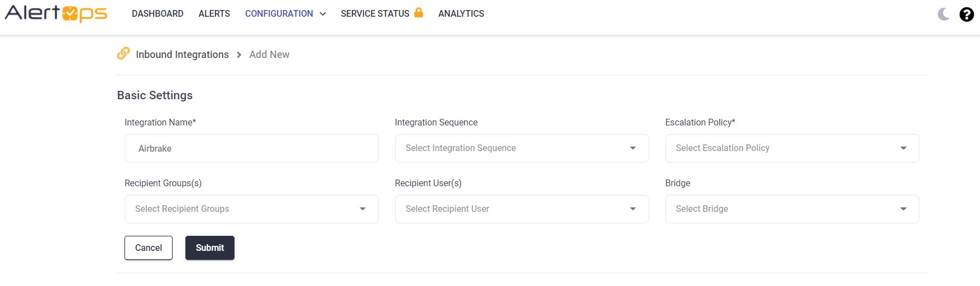Navigate to Analytics

click(x=461, y=13)
